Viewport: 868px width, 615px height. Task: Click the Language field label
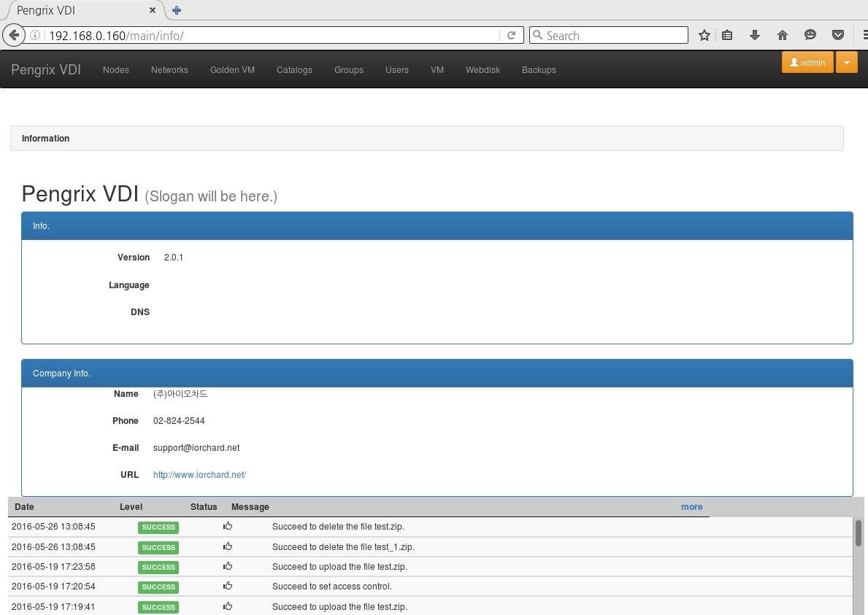[x=129, y=285]
